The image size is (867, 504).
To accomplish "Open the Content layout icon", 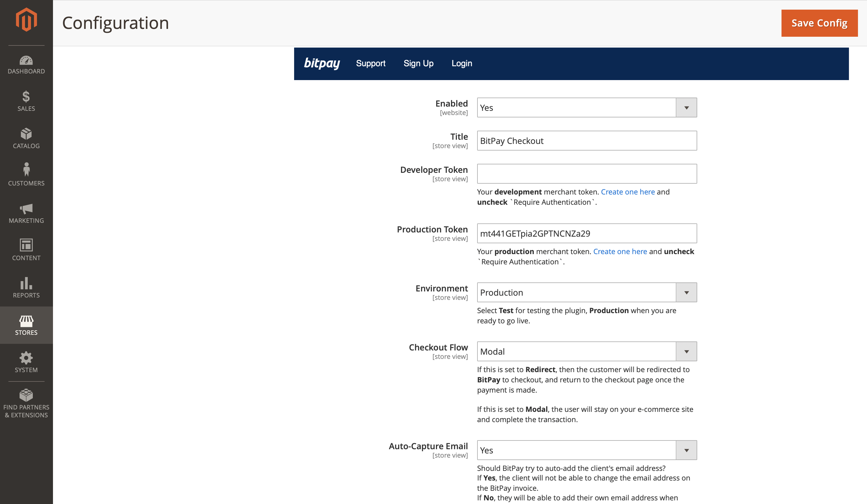I will (26, 245).
